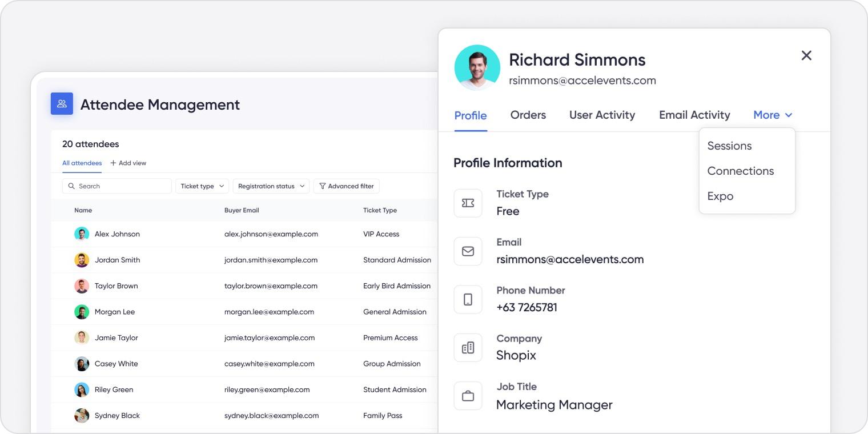Screen dimensions: 868x434
Task: Expand the Registration status dropdown
Action: 271,186
